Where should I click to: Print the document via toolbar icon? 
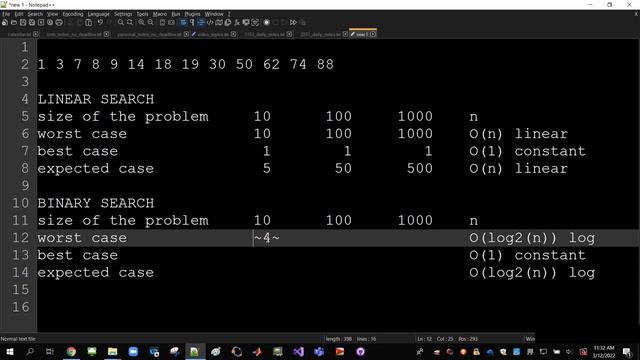[59, 23]
